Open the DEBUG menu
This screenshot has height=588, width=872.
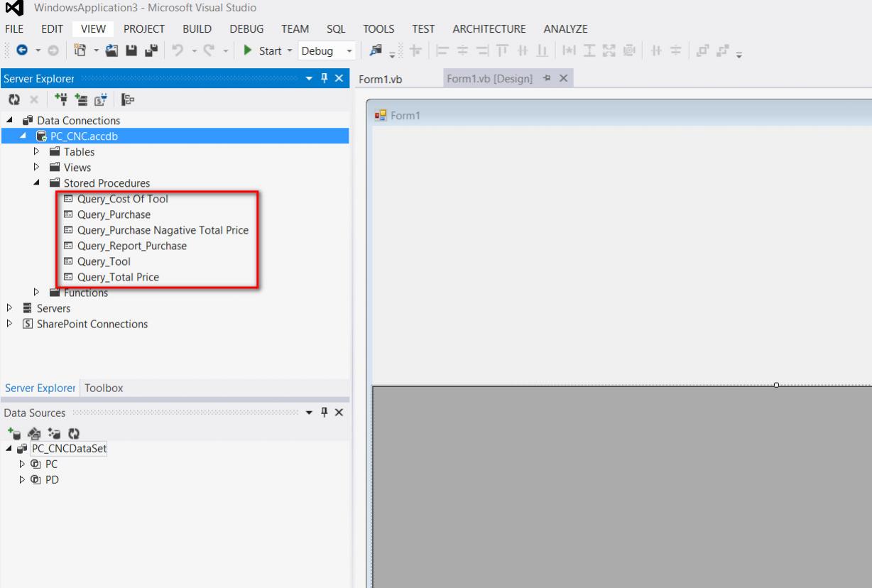[x=246, y=29]
